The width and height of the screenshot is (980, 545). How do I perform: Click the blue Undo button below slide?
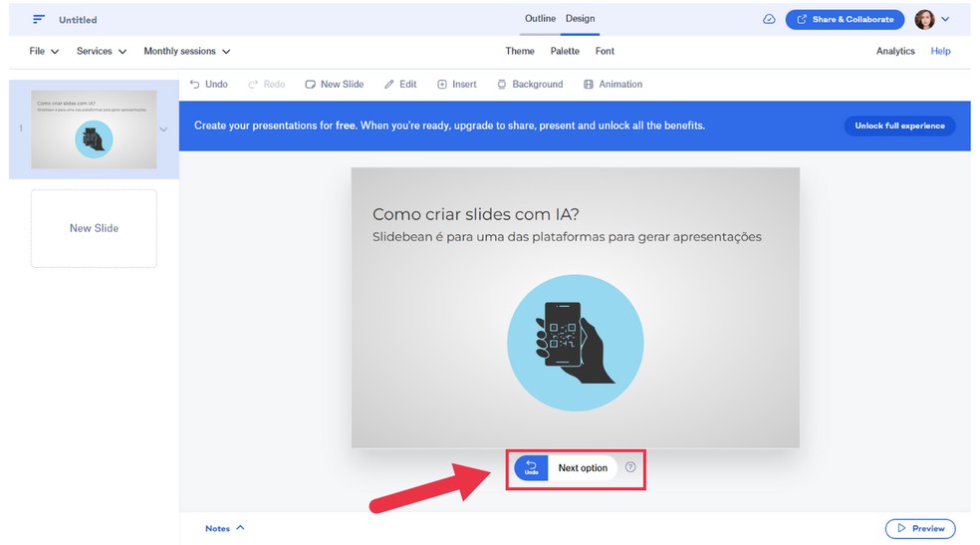(x=531, y=468)
